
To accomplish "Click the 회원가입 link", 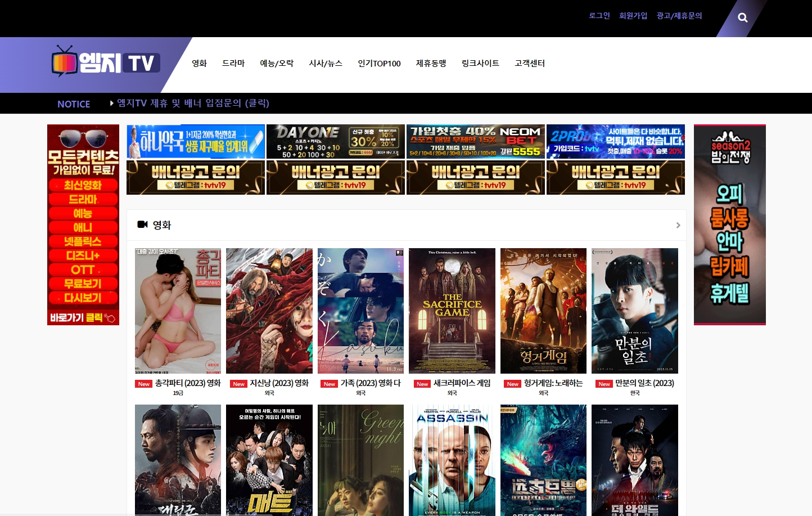I will [x=633, y=16].
